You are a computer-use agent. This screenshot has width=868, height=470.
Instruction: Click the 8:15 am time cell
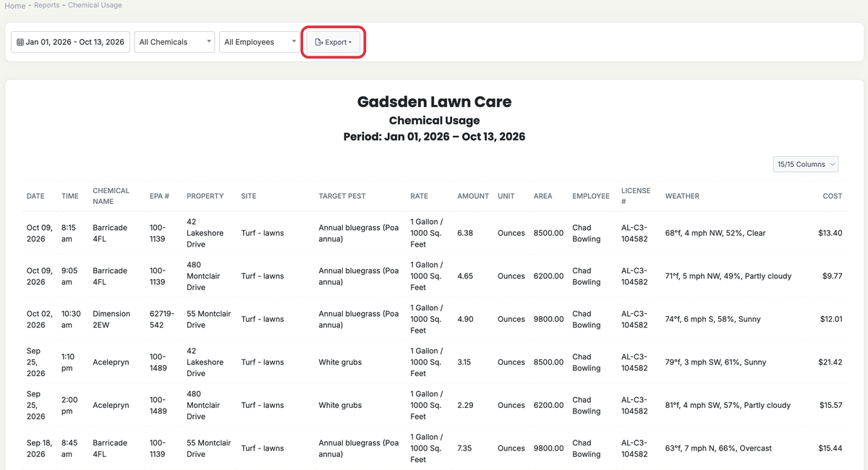click(x=69, y=233)
